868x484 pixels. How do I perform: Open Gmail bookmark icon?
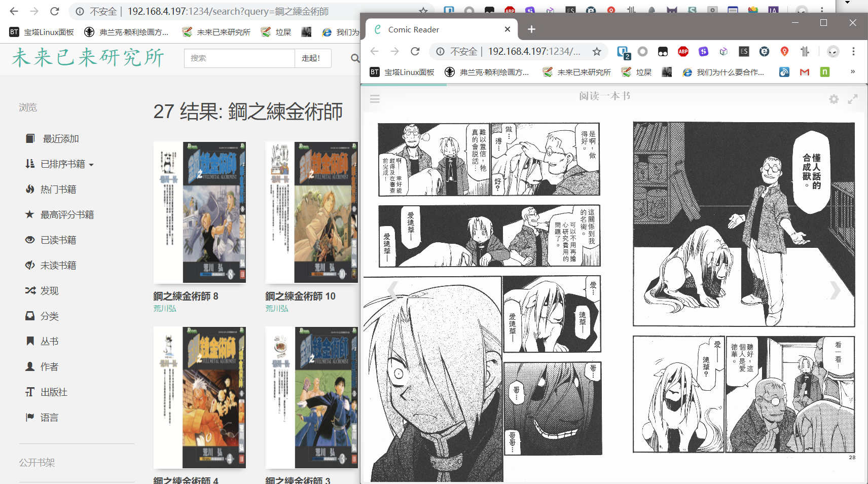pos(805,72)
